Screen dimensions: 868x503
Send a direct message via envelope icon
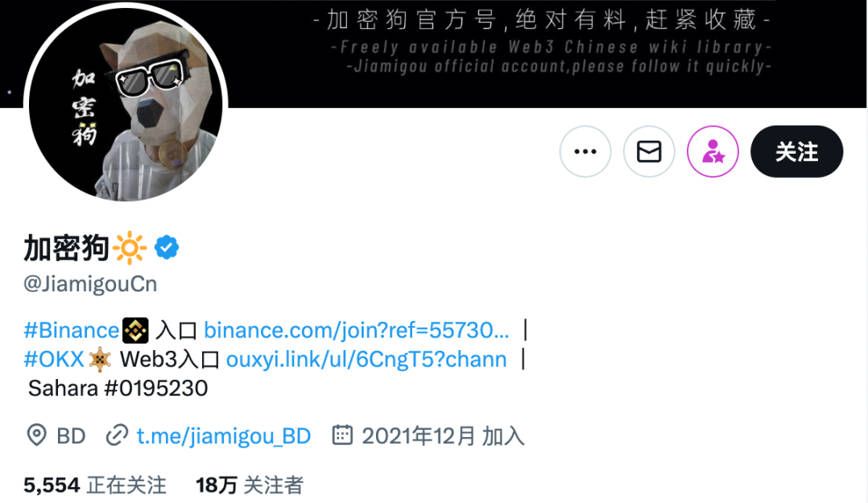pyautogui.click(x=649, y=151)
